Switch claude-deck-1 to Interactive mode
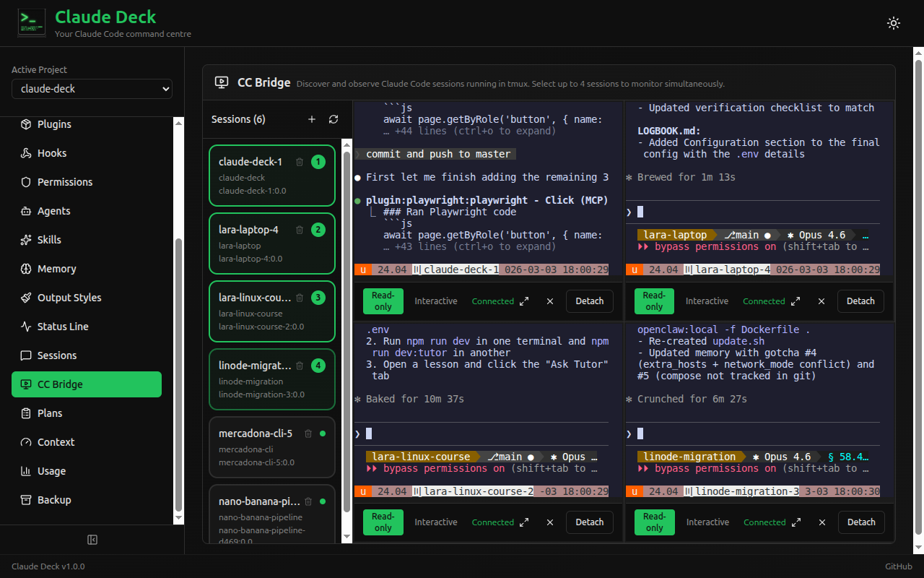Image resolution: width=924 pixels, height=578 pixels. click(x=435, y=301)
